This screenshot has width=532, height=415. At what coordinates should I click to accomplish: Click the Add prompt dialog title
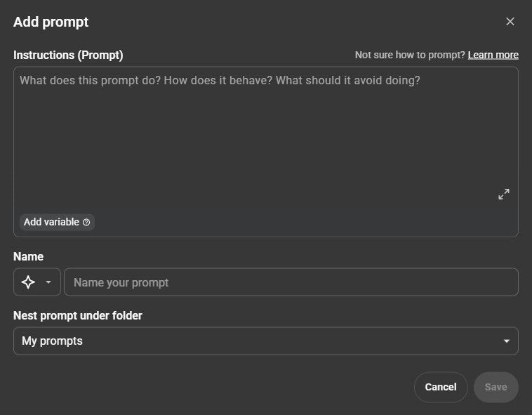point(51,22)
